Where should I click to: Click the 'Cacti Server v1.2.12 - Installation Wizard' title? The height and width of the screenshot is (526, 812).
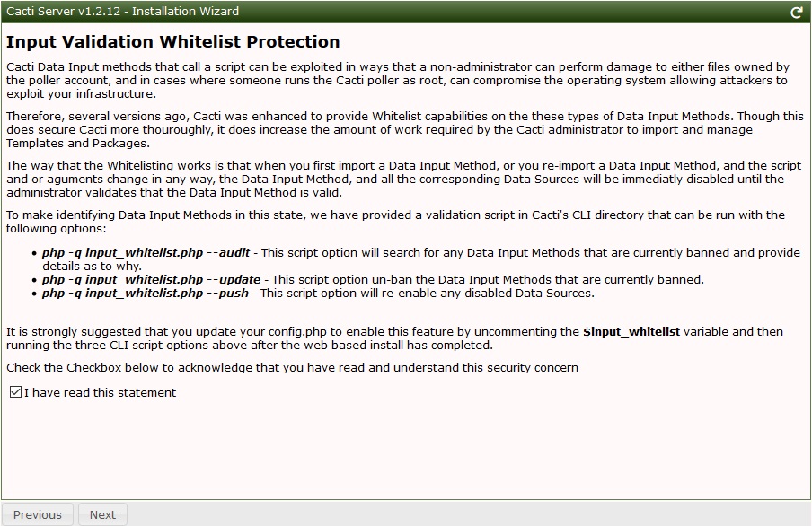(123, 11)
